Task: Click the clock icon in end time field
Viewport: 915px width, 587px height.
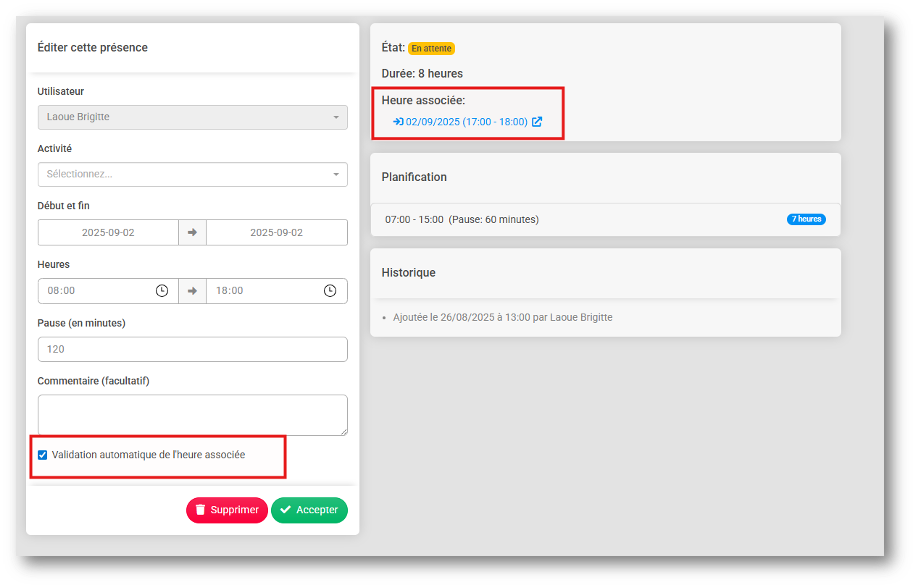Action: [x=330, y=291]
